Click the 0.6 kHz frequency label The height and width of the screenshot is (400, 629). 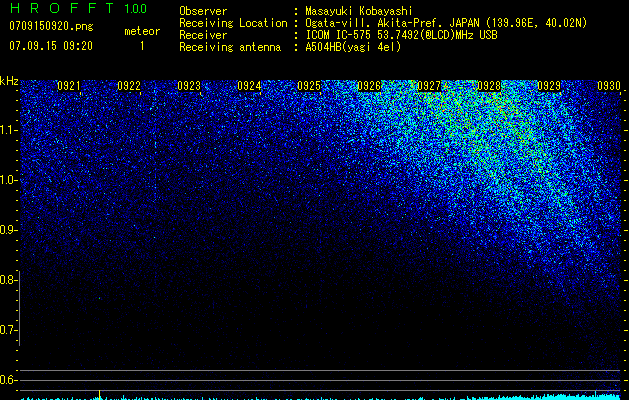coord(8,380)
